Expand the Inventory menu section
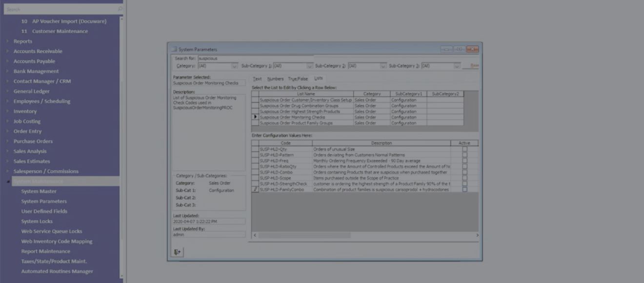The image size is (644, 283). pyautogui.click(x=7, y=111)
